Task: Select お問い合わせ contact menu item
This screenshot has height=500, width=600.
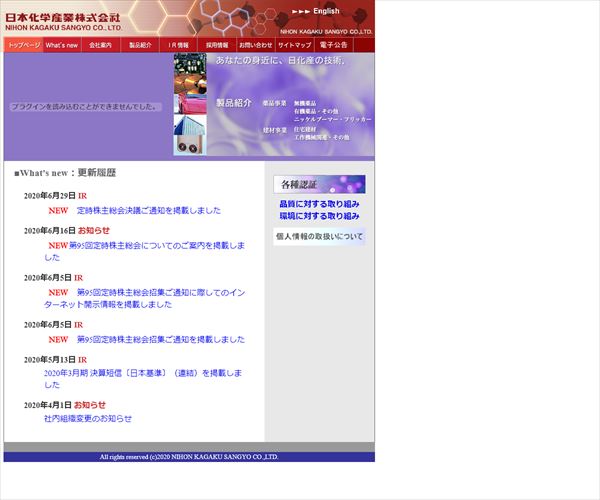Action: [255, 45]
